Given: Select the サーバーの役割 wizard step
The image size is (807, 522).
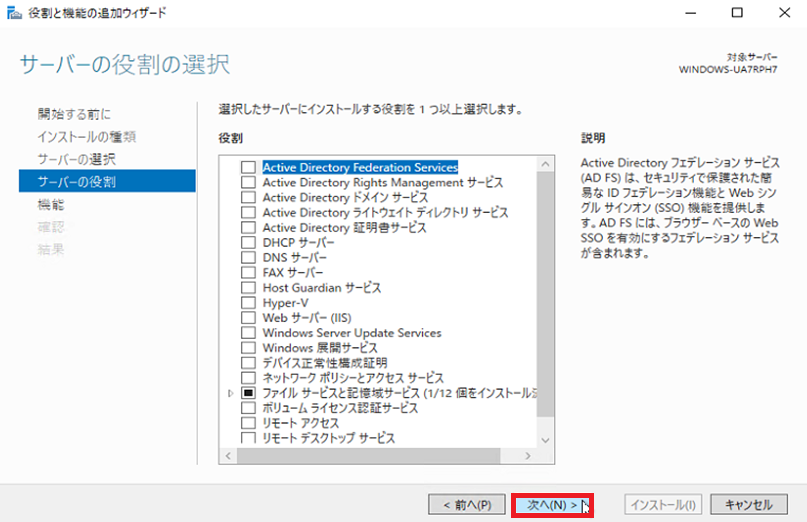Looking at the screenshot, I should 107,181.
